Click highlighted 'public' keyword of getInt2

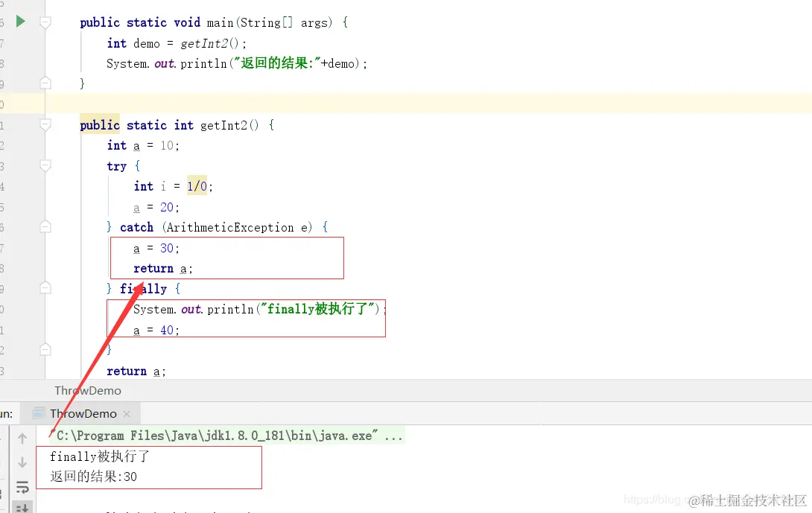tap(100, 125)
